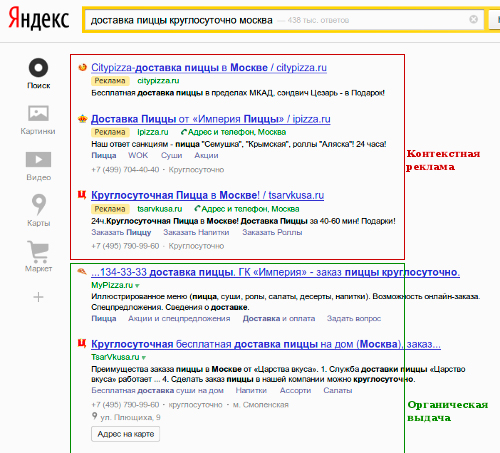
Task: Expand the dropdown arrow next to MyPizza.ru
Action: 137,286
